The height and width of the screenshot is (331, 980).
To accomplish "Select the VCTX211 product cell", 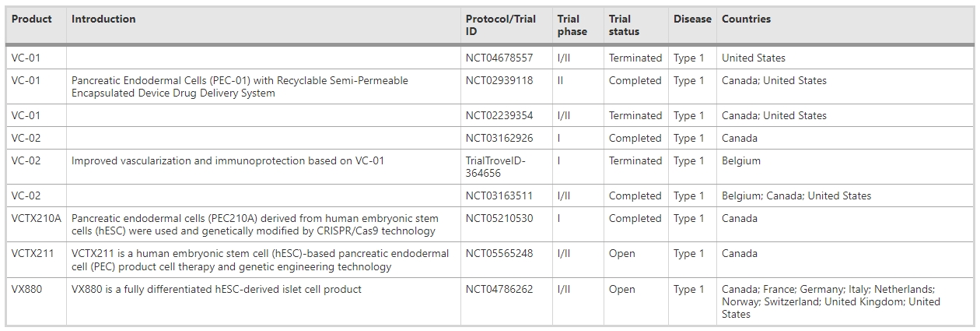I will [33, 254].
